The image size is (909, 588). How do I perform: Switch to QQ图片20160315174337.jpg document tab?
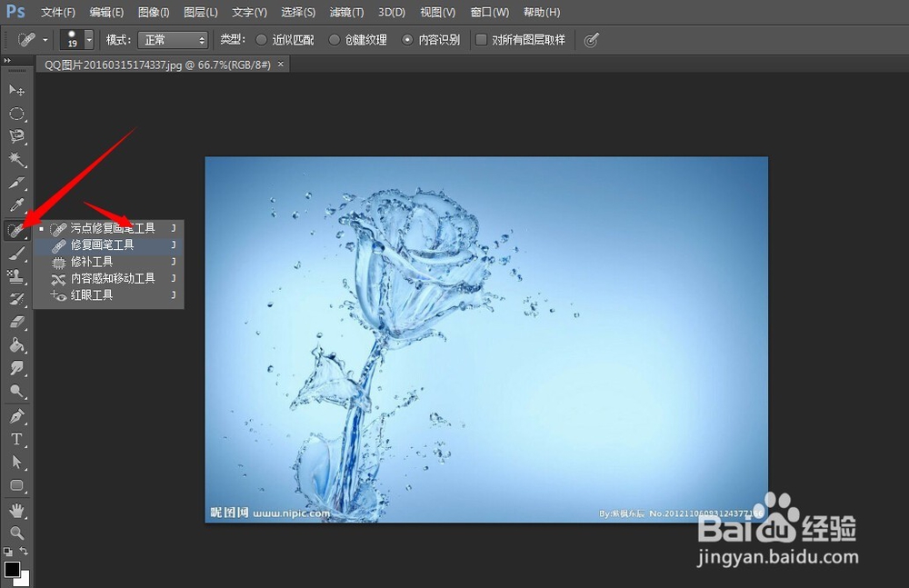[x=157, y=65]
